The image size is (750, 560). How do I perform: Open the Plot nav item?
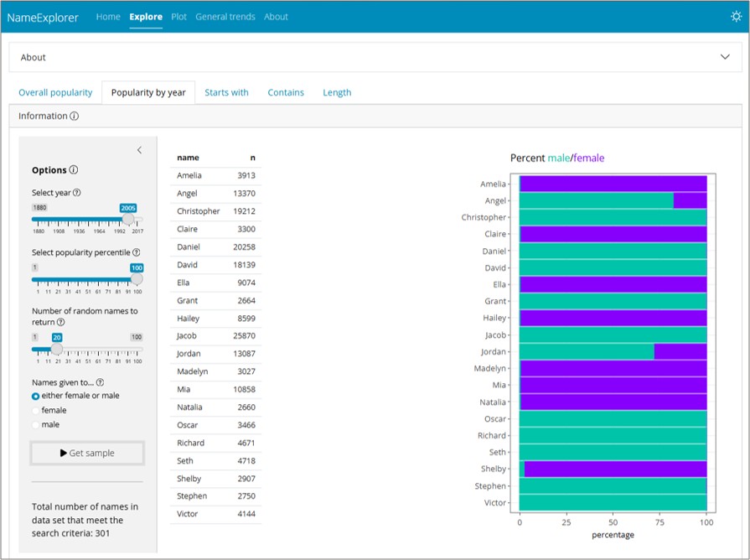pyautogui.click(x=178, y=17)
